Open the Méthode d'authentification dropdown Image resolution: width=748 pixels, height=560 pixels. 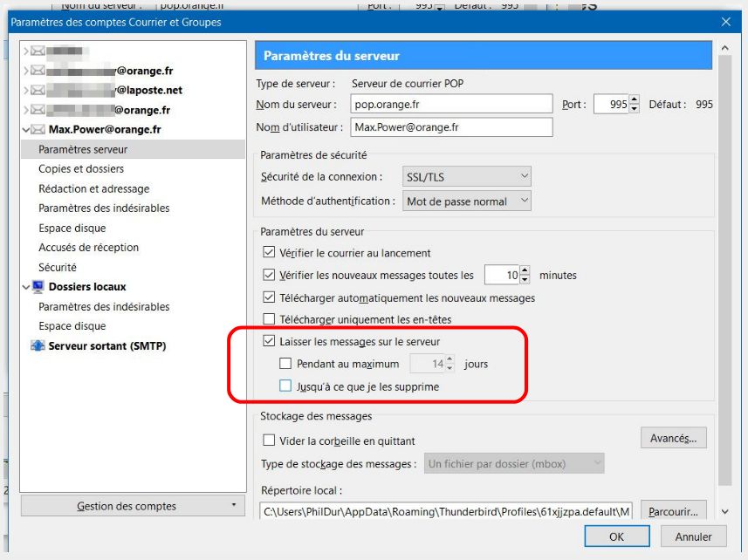point(467,201)
